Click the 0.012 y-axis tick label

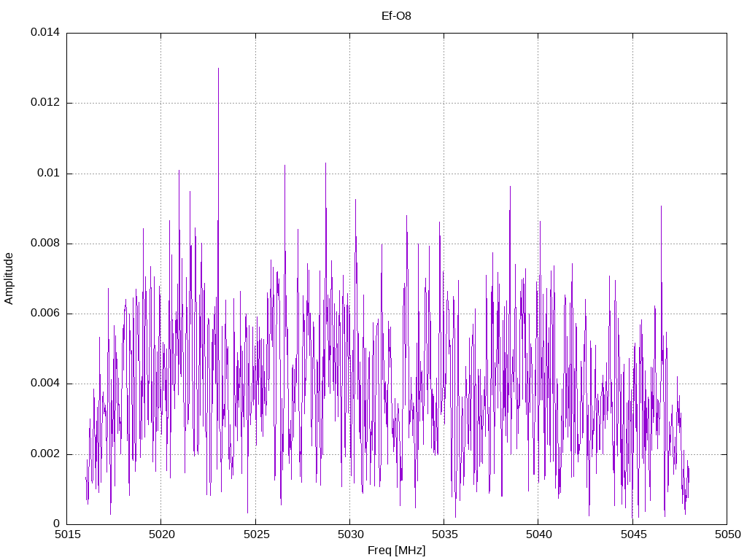(45, 102)
